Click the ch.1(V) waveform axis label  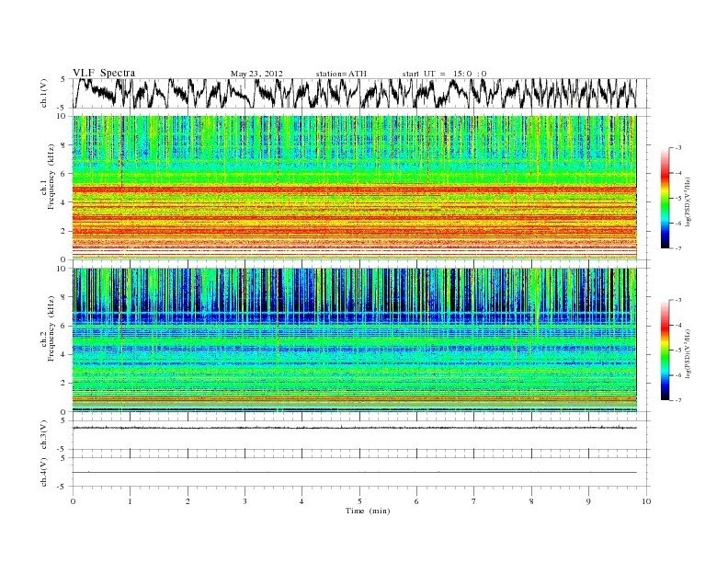coord(44,93)
